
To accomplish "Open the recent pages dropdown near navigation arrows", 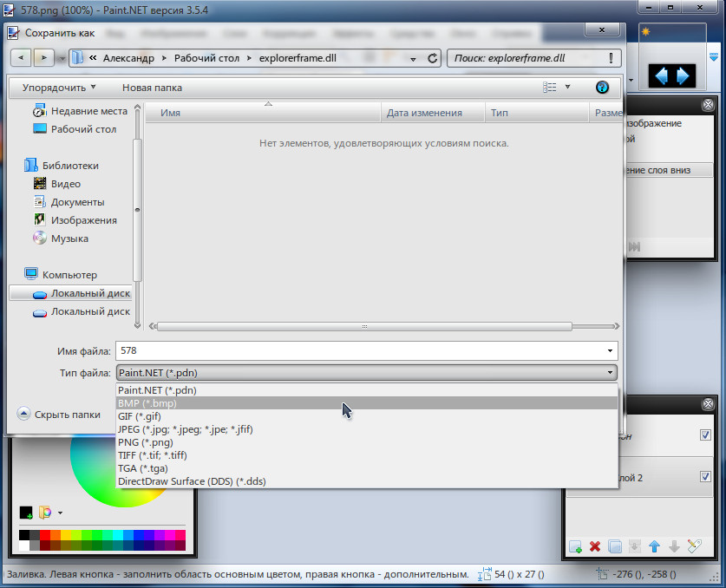I will click(62, 59).
